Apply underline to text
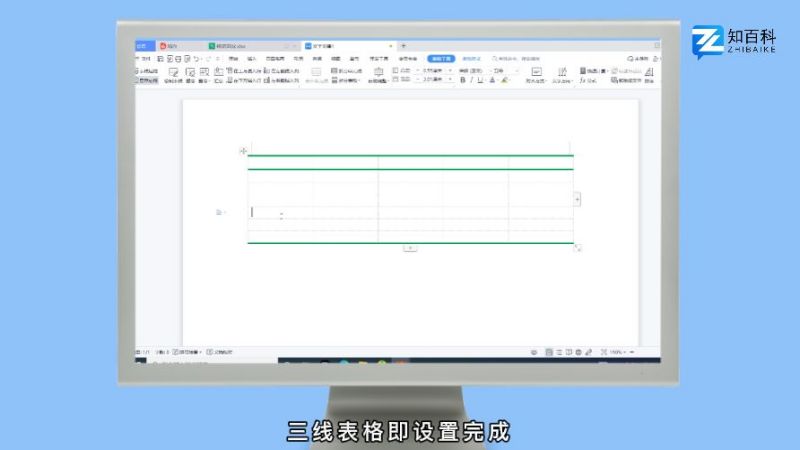This screenshot has width=800, height=450. click(480, 80)
